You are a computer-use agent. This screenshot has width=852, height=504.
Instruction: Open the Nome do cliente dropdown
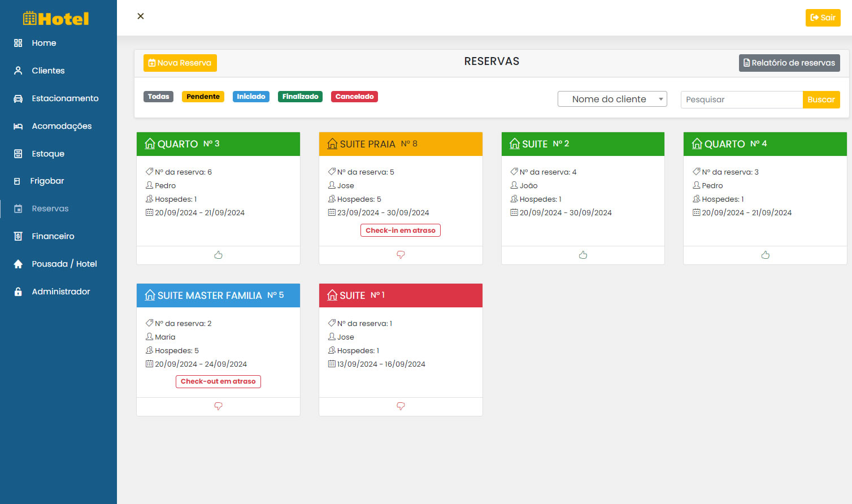612,99
